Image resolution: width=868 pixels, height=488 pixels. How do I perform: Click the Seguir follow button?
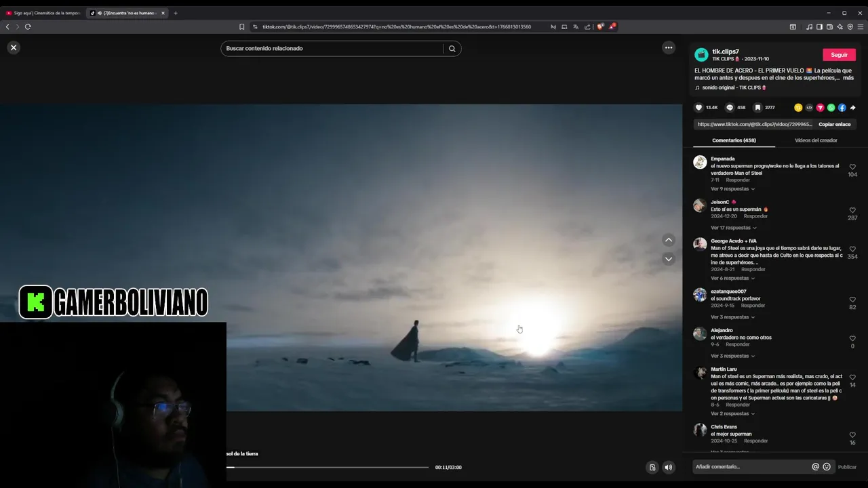[x=839, y=55]
